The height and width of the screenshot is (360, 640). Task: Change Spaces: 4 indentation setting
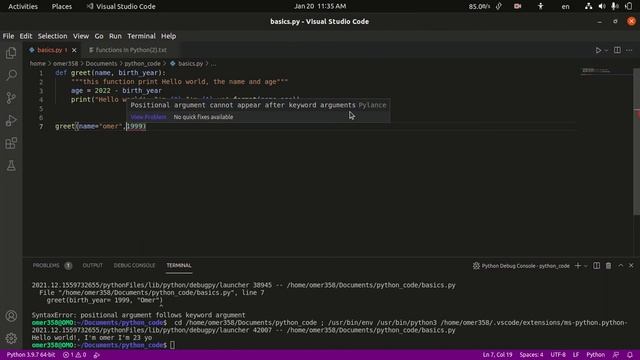[531, 355]
